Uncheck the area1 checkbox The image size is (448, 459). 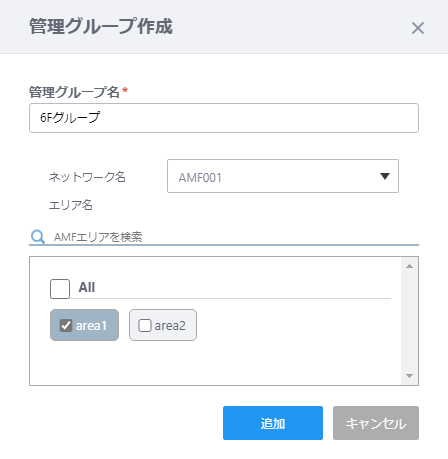[66, 325]
